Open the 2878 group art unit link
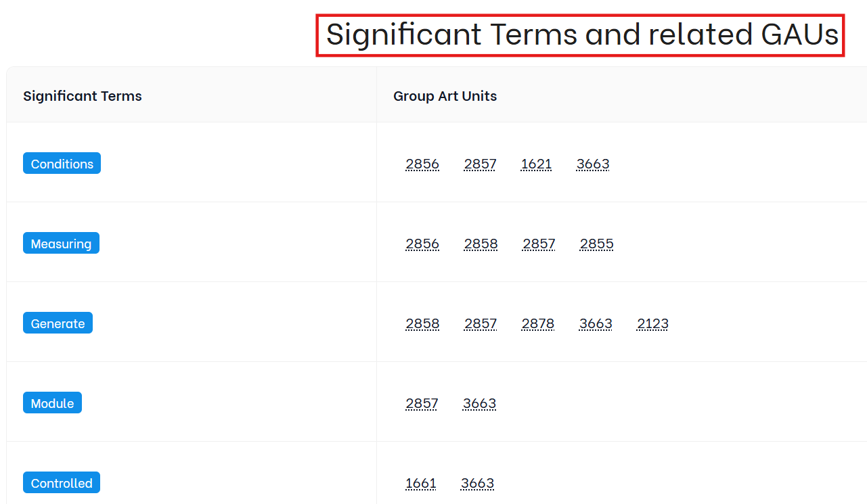Image resolution: width=867 pixels, height=504 pixels. tap(537, 323)
